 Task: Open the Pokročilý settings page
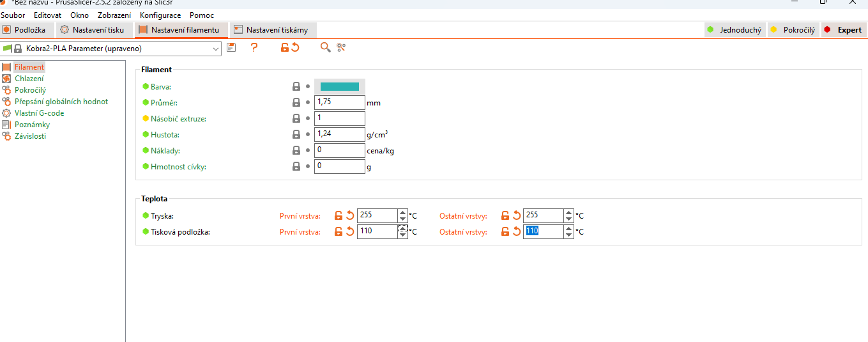[x=30, y=90]
